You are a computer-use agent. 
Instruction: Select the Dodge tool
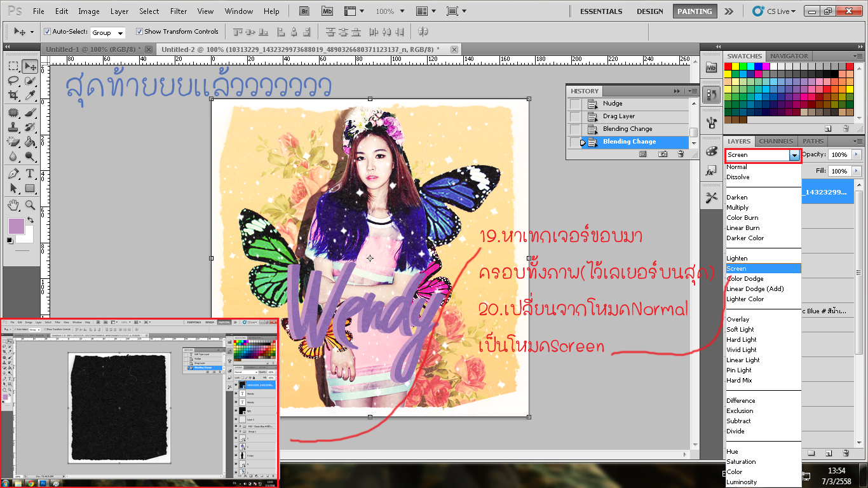(30, 156)
